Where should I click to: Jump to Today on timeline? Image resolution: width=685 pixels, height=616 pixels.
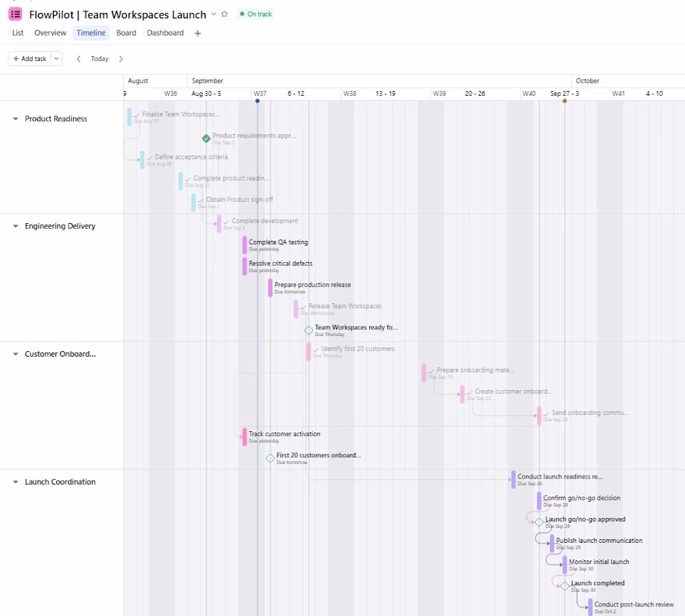[99, 58]
